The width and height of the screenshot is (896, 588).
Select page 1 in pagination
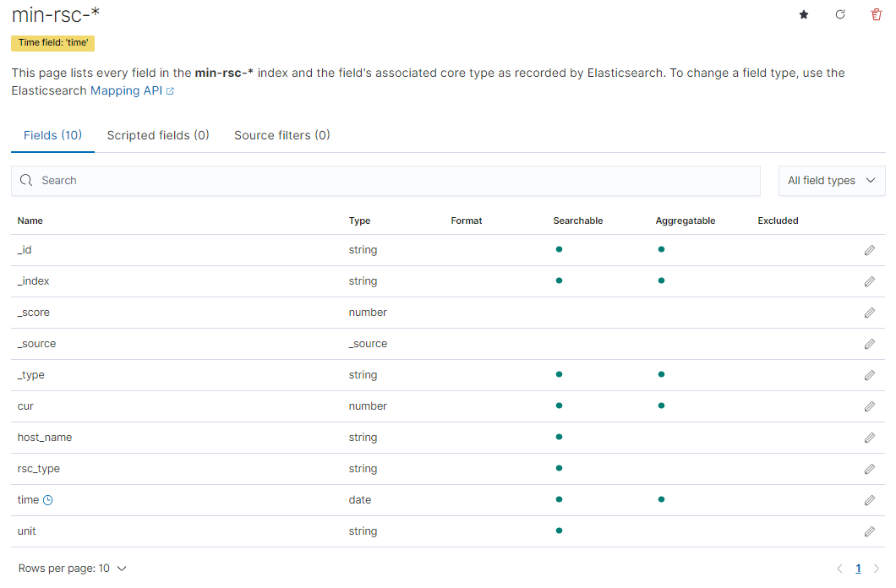858,569
